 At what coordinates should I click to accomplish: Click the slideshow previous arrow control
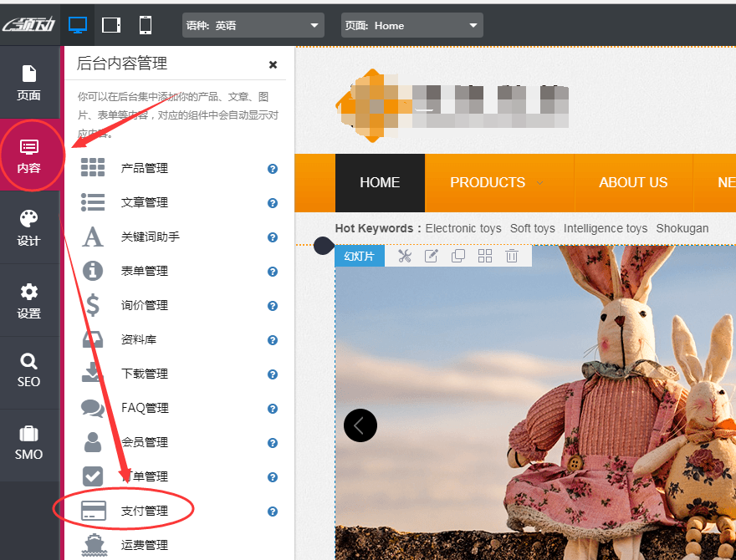pos(360,425)
